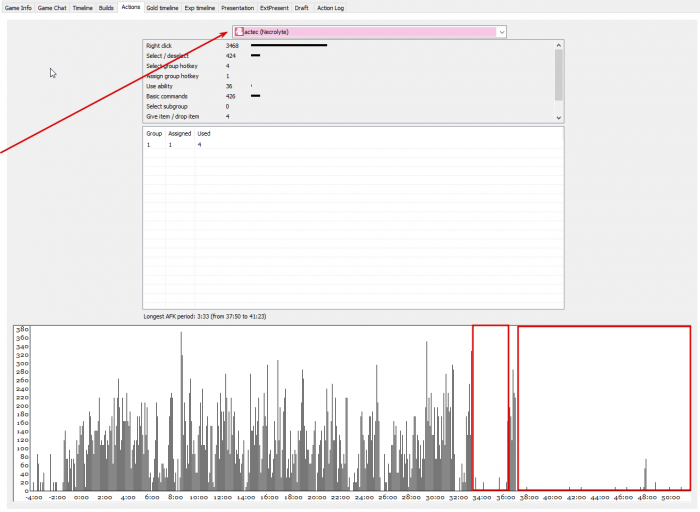Click the 380 label on chart's vertical axis
Screen dimensions: 700x512
click(22, 329)
